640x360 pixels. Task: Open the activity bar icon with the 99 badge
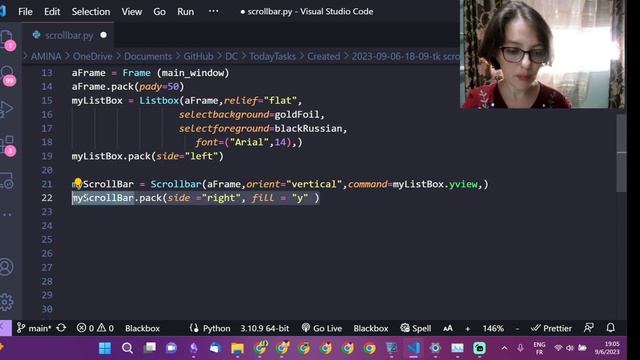(x=7, y=75)
